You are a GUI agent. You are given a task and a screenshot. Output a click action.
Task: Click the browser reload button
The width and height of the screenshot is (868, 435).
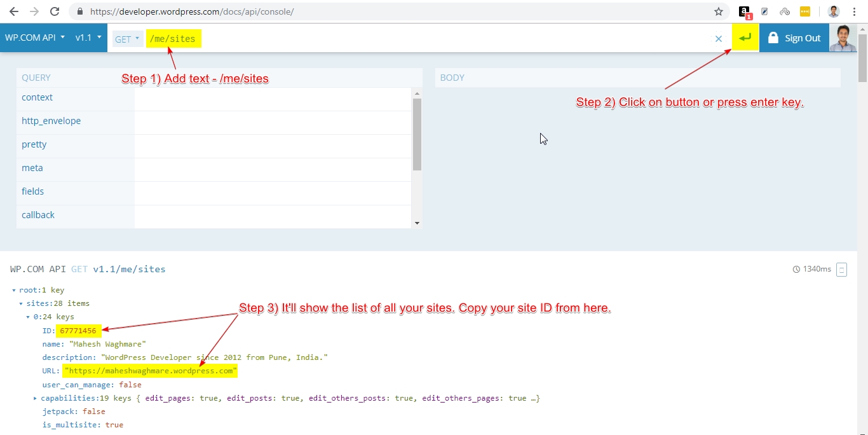55,11
